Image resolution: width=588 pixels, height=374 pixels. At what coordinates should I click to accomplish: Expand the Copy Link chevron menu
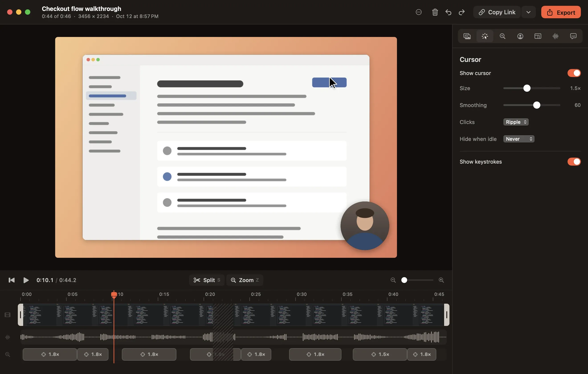528,12
